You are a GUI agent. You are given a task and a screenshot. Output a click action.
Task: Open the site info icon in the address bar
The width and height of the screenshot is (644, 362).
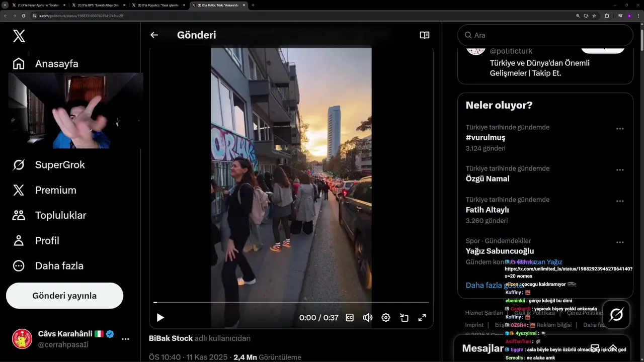(x=35, y=16)
